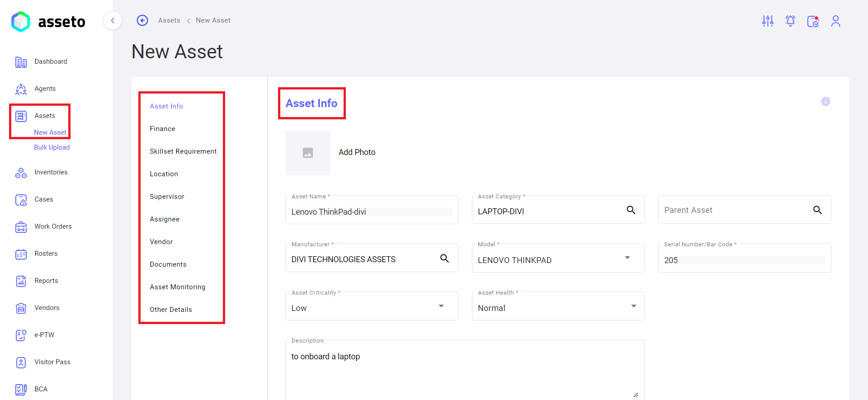The height and width of the screenshot is (400, 868).
Task: Search Asset Category with magnifier icon
Action: (631, 210)
